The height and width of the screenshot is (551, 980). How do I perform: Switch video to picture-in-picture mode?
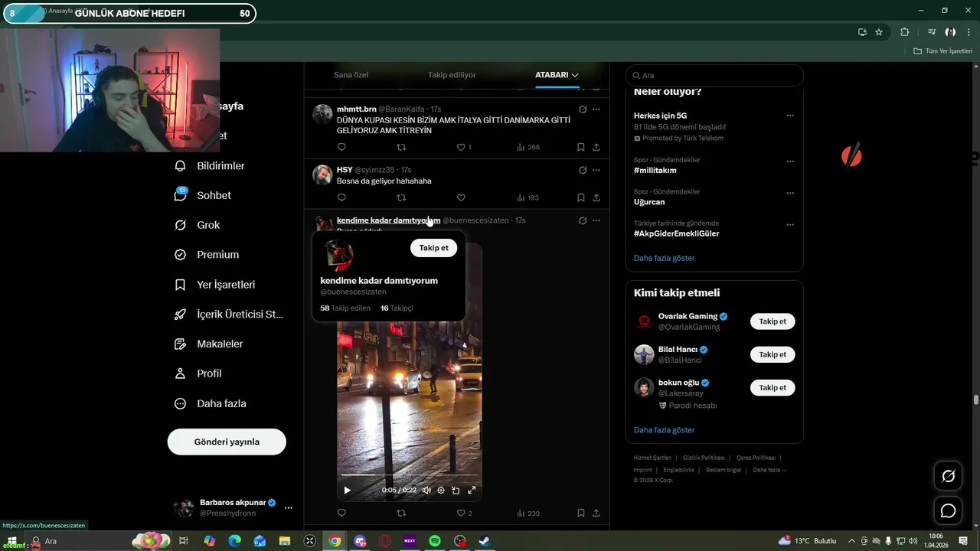tap(456, 491)
